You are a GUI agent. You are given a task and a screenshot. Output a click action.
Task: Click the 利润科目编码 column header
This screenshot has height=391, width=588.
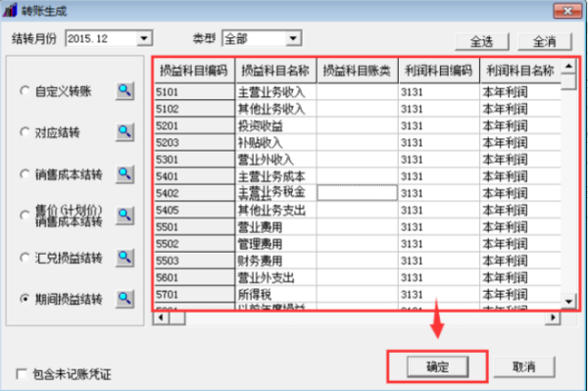click(x=439, y=71)
